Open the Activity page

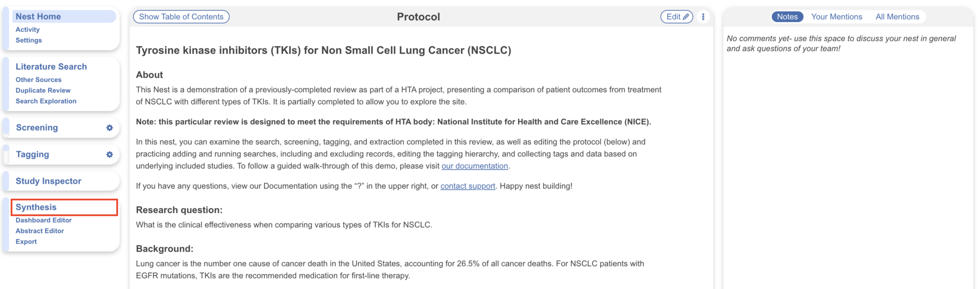click(x=28, y=30)
